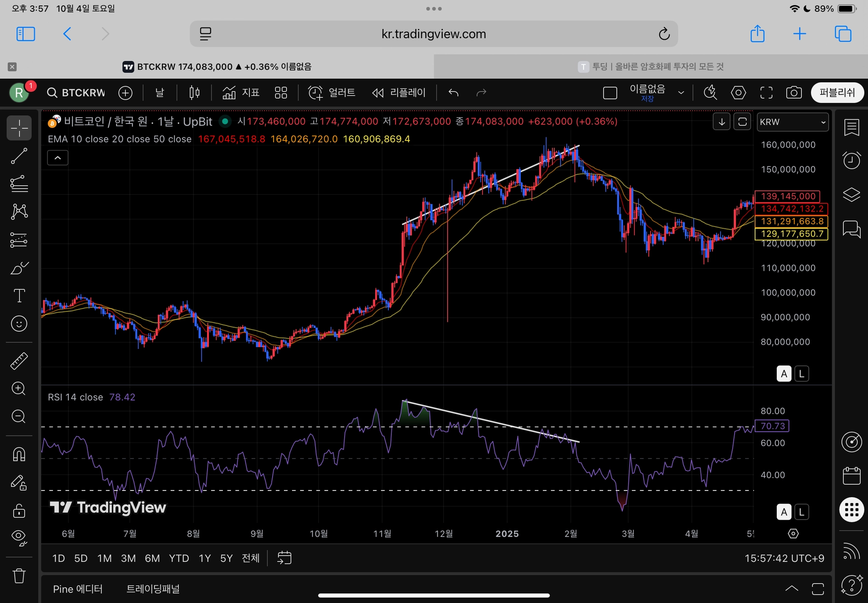The height and width of the screenshot is (603, 868).
Task: Take a chart snapshot with camera icon
Action: tap(794, 93)
